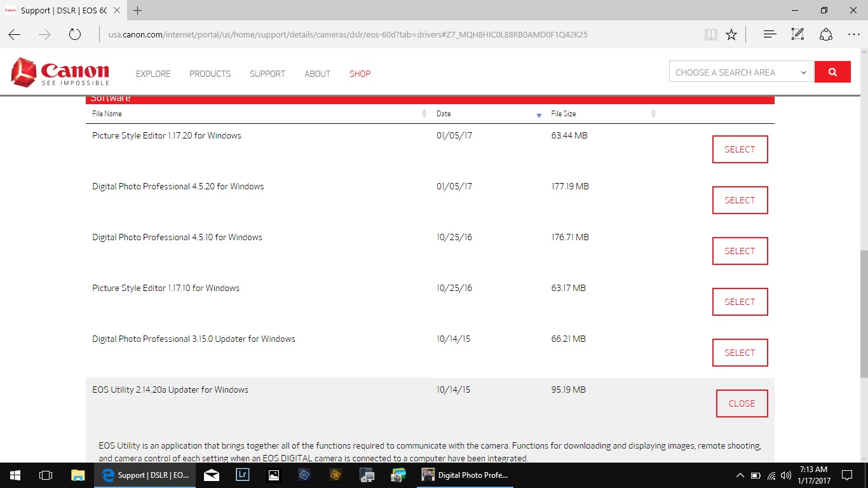Close the EOS Utility 2.14.20a details
The height and width of the screenshot is (488, 868).
pyautogui.click(x=742, y=403)
